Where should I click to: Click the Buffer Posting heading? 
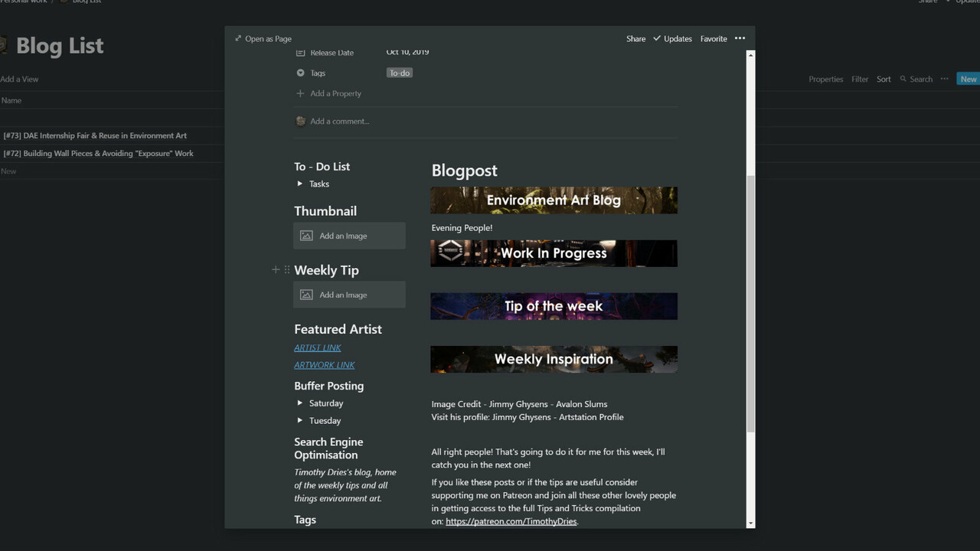[x=328, y=386]
